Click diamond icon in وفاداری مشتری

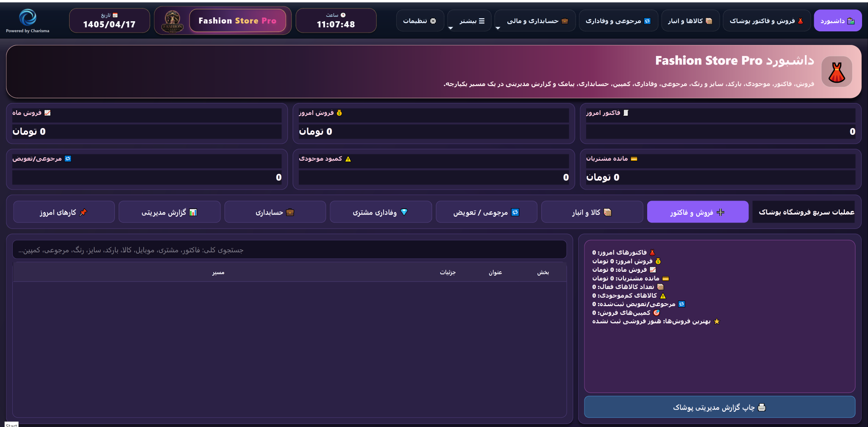404,212
